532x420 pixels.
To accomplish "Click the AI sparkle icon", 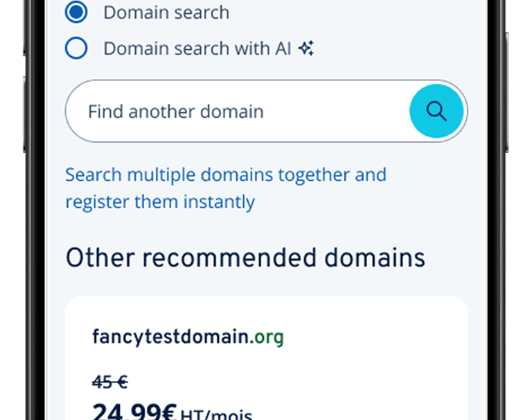I will 306,49.
